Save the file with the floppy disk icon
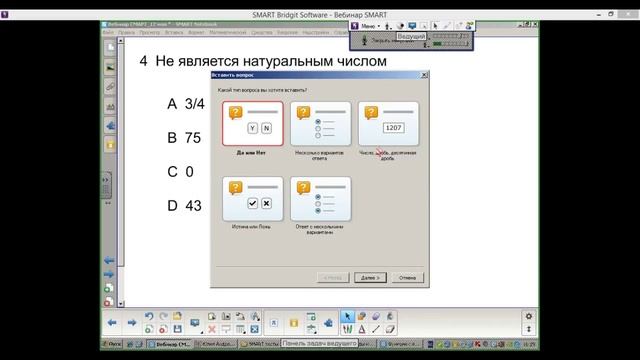The width and height of the screenshot is (640, 360). click(177, 329)
